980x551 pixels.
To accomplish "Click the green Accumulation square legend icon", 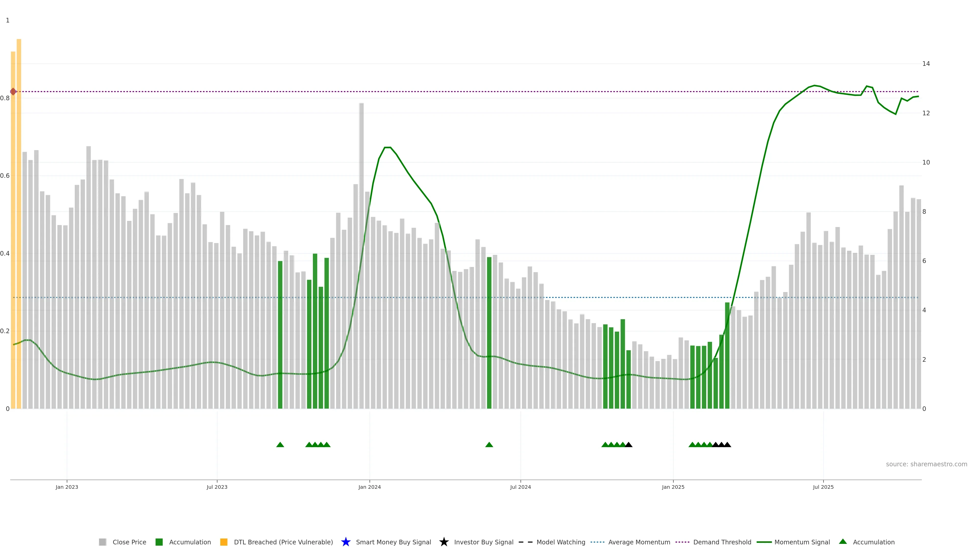I will click(x=159, y=542).
